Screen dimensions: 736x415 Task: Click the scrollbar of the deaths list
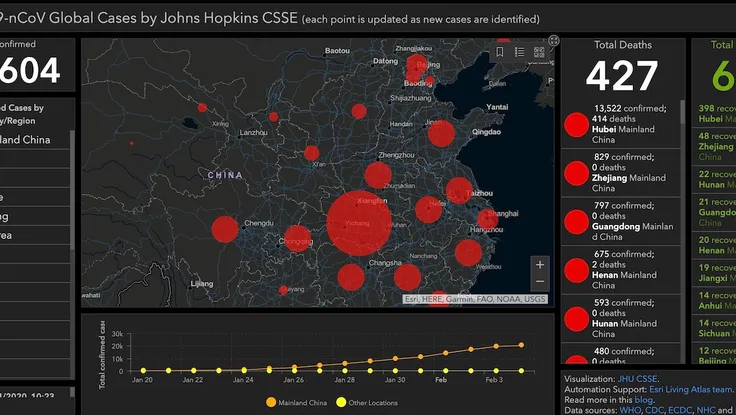683,200
